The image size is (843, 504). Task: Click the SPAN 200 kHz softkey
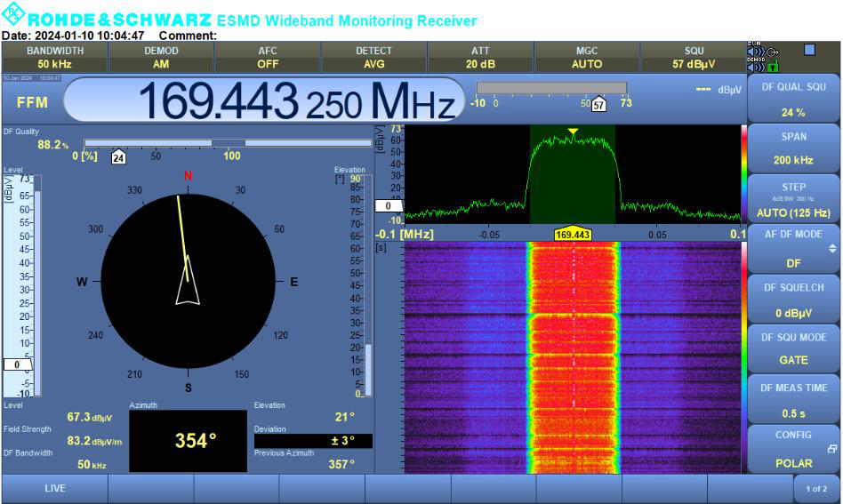coord(793,148)
